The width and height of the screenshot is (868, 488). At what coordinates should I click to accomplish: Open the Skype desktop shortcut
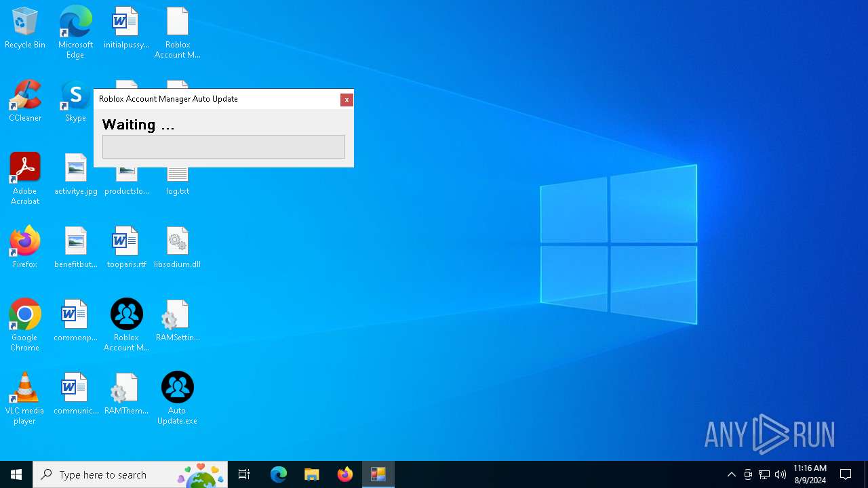click(75, 102)
